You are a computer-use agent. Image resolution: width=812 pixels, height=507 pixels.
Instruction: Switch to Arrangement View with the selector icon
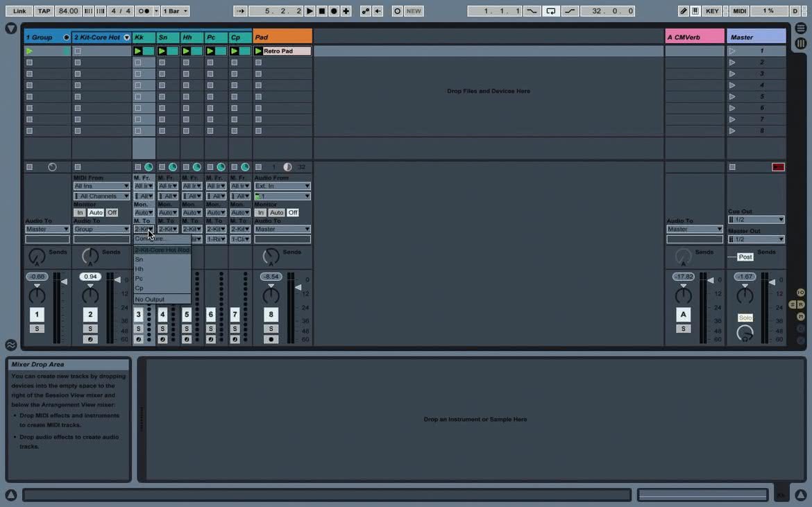801,28
